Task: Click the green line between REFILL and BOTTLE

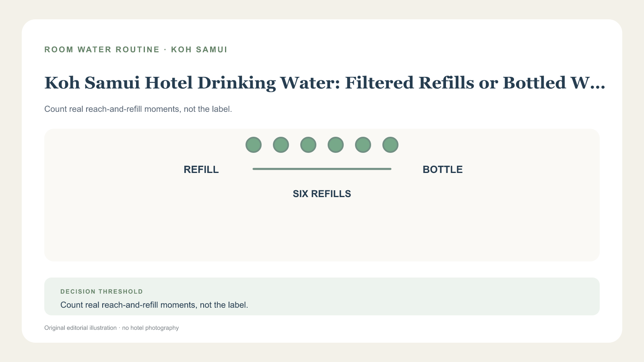Action: (322, 169)
